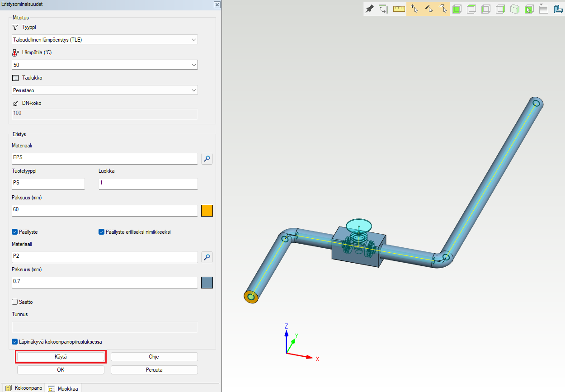Toggle the line selection filter icon
The width and height of the screenshot is (565, 392).
point(428,9)
